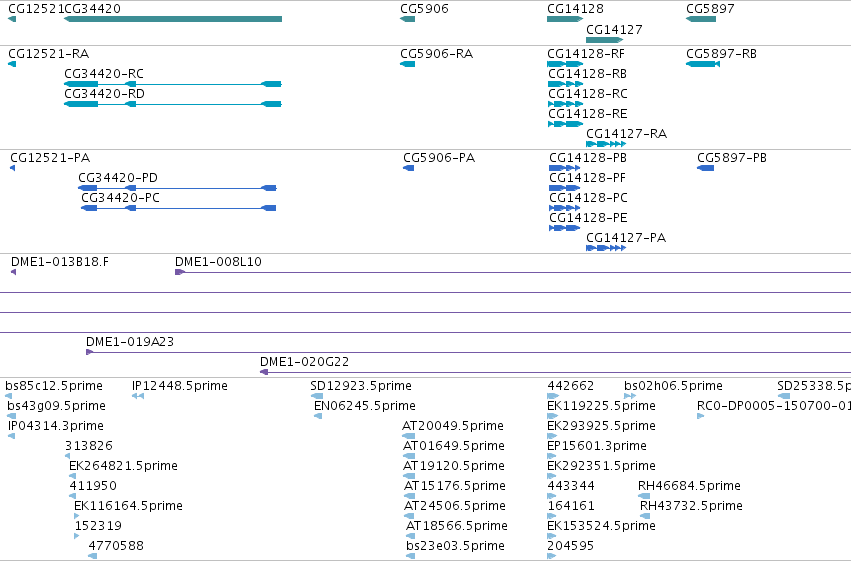Viewport: 851px width, 561px height.
Task: Select EST EP15601.3prime
Action: click(551, 456)
